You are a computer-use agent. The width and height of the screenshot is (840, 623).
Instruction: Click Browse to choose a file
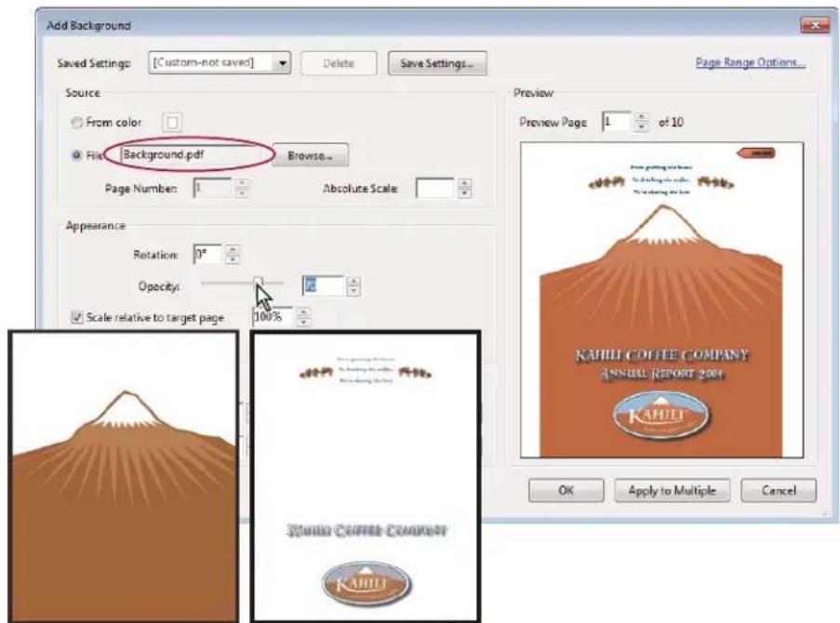[x=310, y=155]
